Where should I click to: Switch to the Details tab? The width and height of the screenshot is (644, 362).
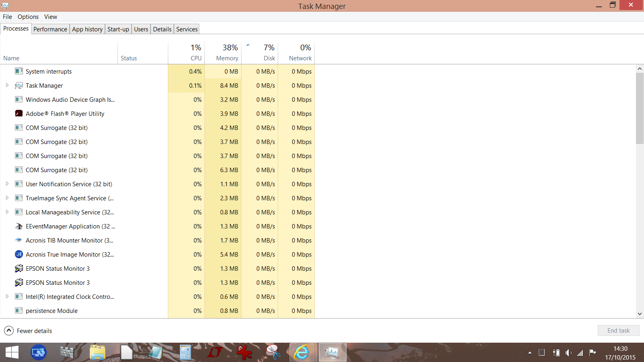click(162, 29)
